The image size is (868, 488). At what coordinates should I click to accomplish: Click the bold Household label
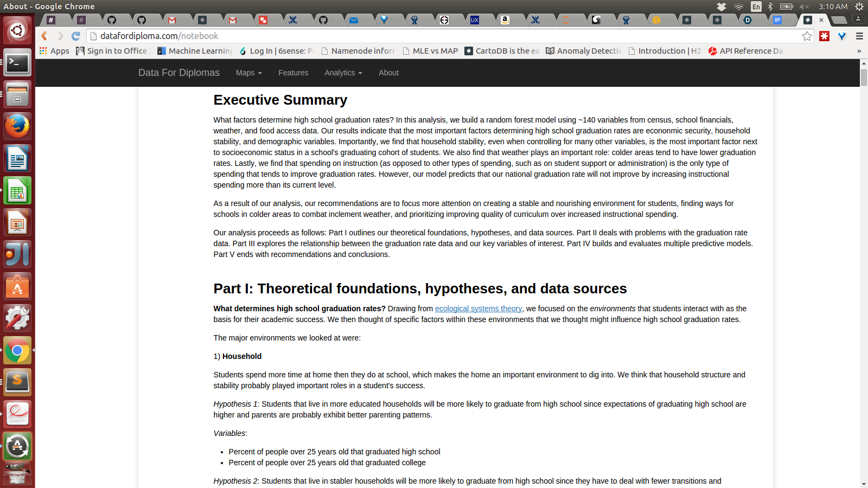click(x=242, y=356)
